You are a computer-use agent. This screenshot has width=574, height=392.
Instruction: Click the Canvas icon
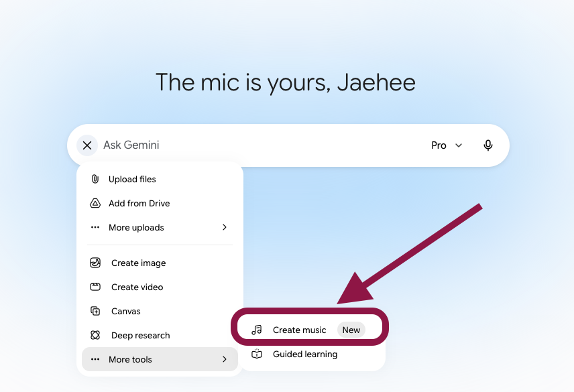pyautogui.click(x=95, y=311)
